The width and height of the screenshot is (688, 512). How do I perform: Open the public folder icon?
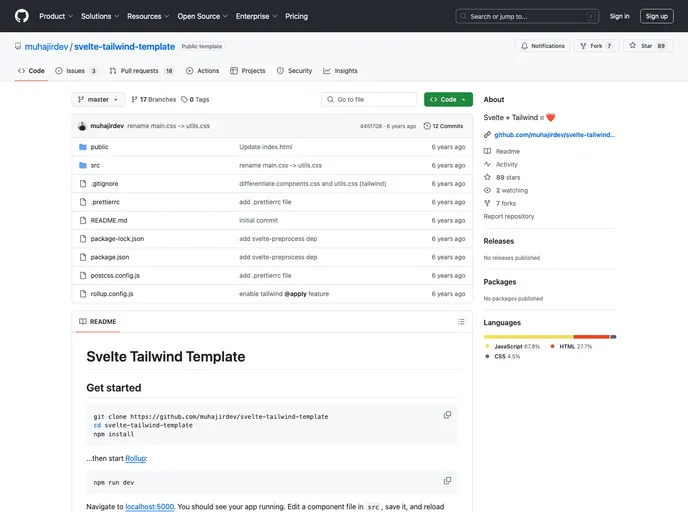pyautogui.click(x=82, y=147)
